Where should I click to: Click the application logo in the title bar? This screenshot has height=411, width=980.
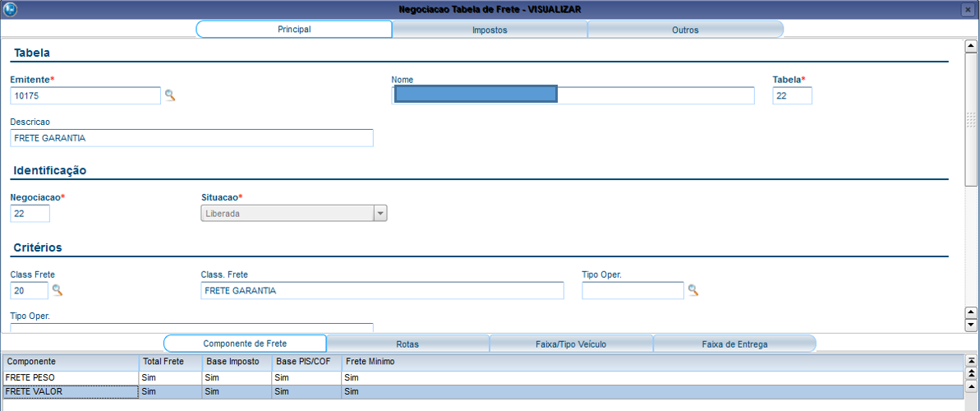pyautogui.click(x=10, y=10)
